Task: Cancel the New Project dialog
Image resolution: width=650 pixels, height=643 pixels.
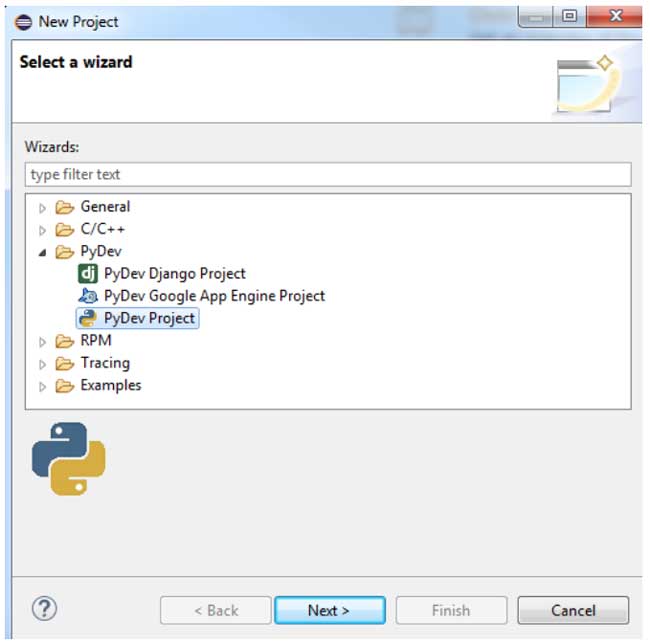Action: 573,610
